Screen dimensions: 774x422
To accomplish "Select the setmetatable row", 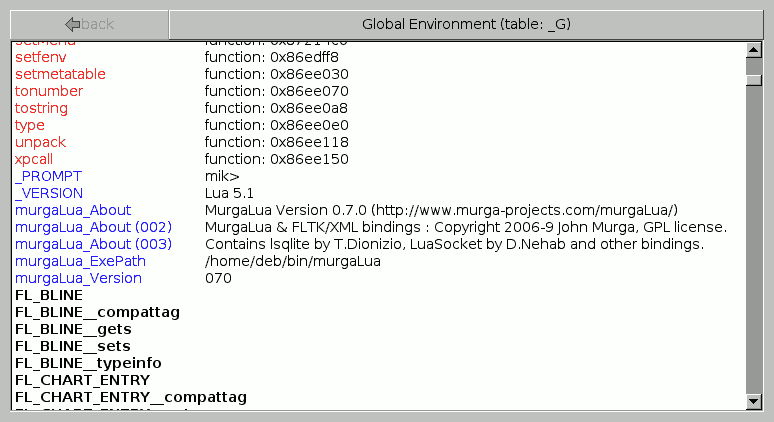I will [60, 74].
